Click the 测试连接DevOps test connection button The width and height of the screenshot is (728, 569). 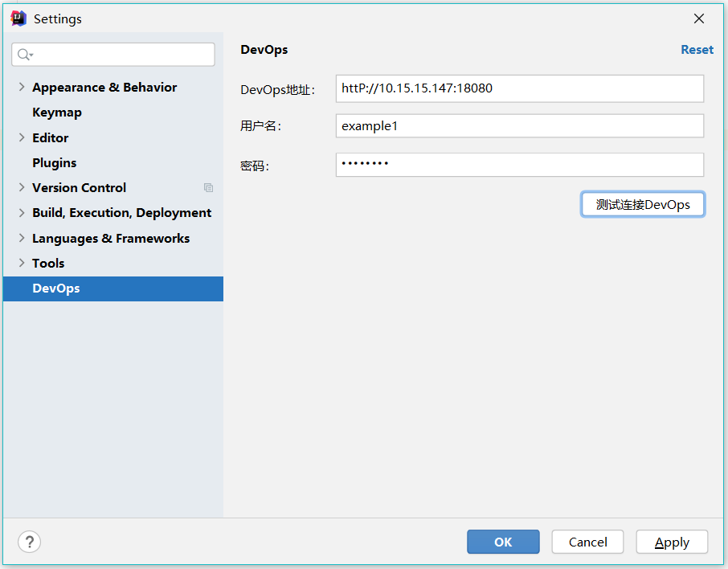coord(643,204)
